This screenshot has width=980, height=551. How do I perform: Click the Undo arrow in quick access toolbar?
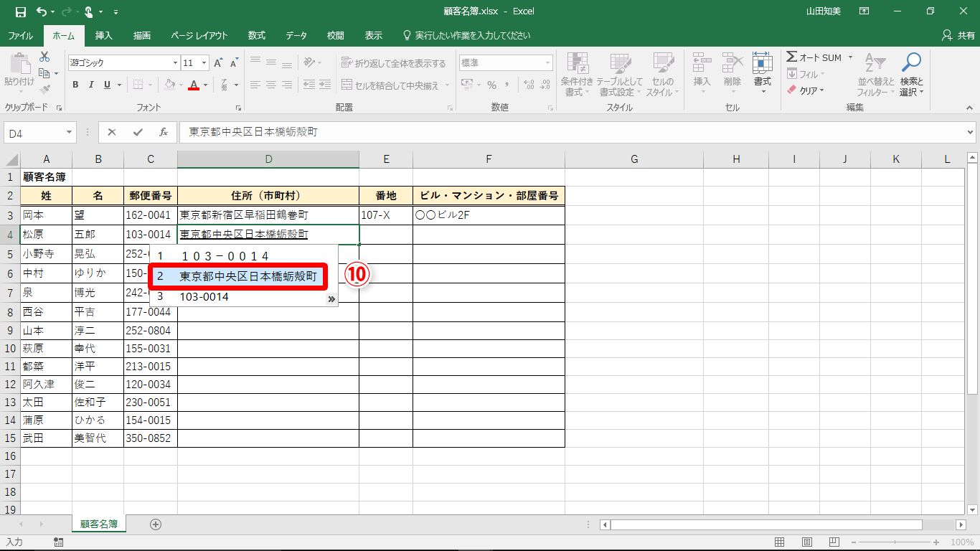coord(41,11)
